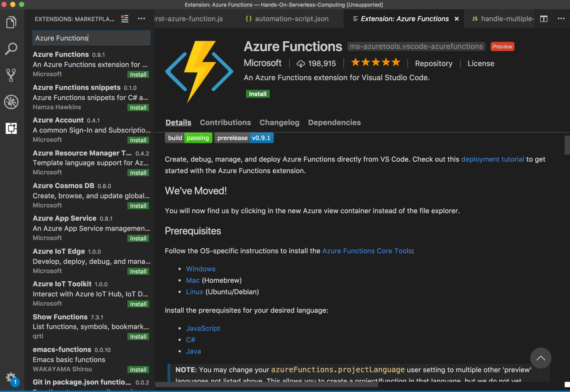Screen dimensions: 570x392
Task: Select the Extensions view icon
Action: coord(11,128)
